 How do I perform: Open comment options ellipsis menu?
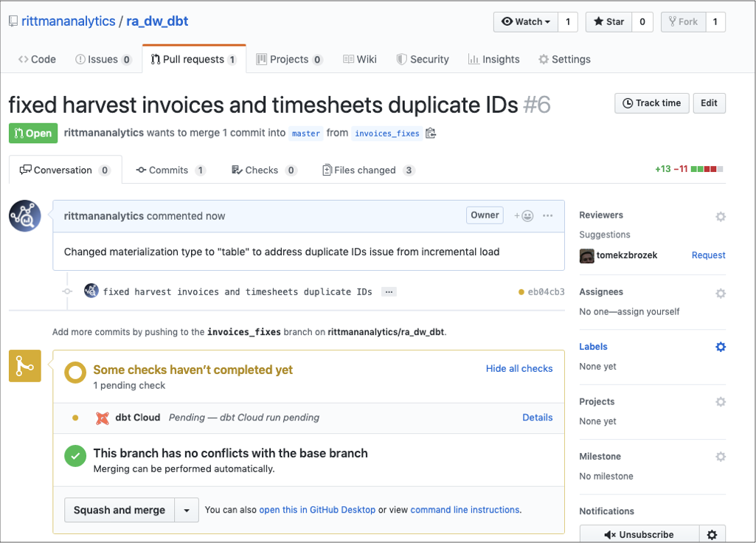click(548, 215)
